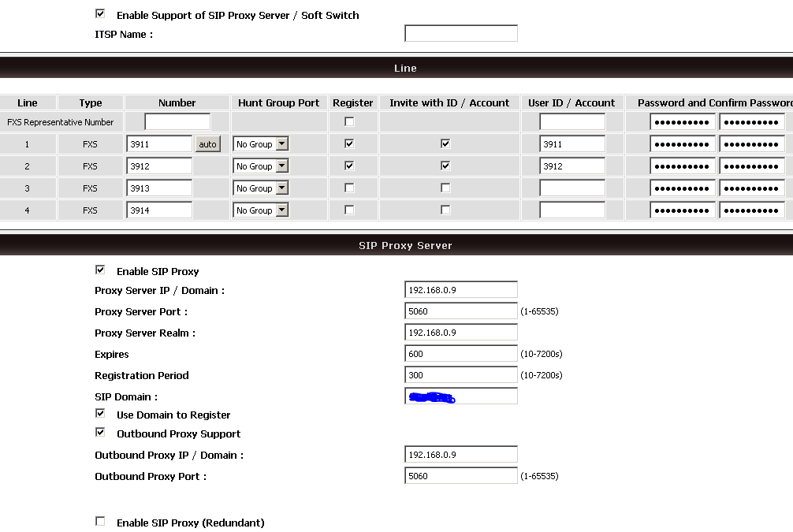Viewport: 793px width, 532px height.
Task: Uncheck Invite with ID for line 1
Action: pos(445,144)
